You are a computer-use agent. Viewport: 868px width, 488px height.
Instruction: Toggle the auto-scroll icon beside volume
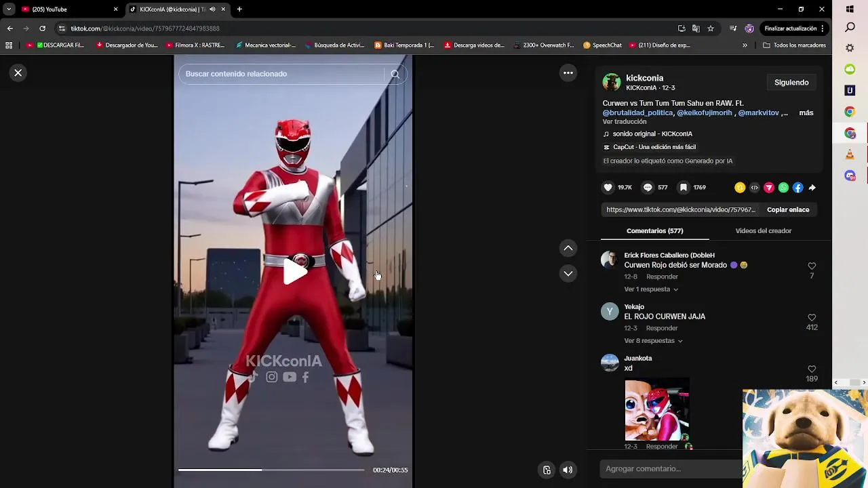[x=547, y=470]
